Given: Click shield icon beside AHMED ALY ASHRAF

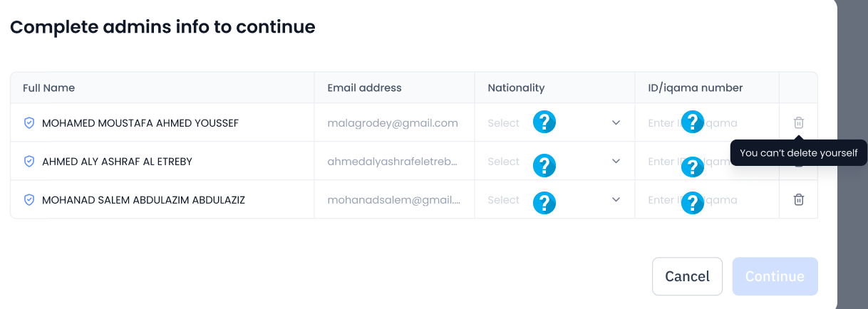Looking at the screenshot, I should [29, 162].
